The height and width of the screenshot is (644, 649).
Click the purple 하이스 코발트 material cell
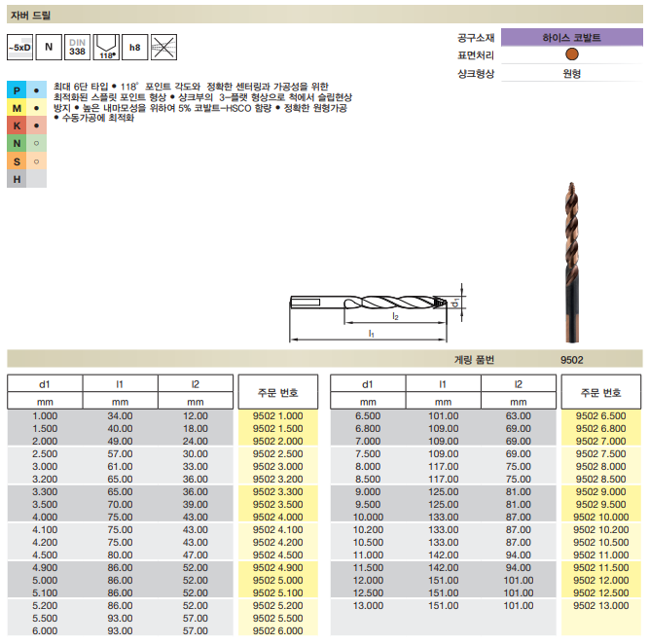[x=571, y=38]
